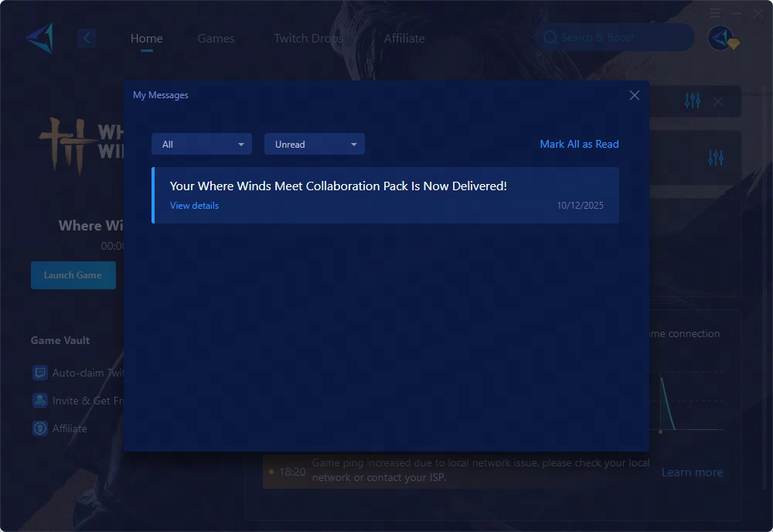Open the hamburger menu in title bar
773x532 pixels.
715,12
